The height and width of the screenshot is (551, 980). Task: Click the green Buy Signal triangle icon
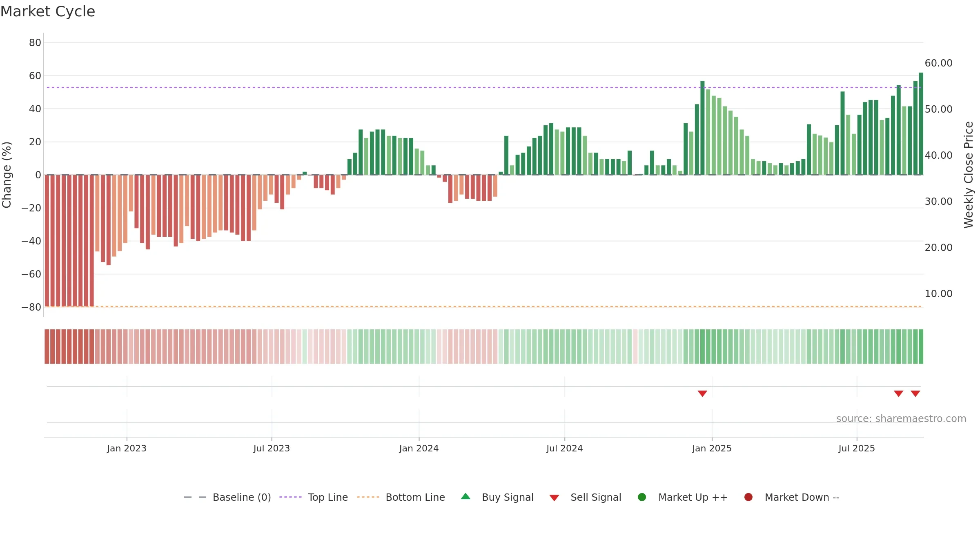pyautogui.click(x=465, y=496)
